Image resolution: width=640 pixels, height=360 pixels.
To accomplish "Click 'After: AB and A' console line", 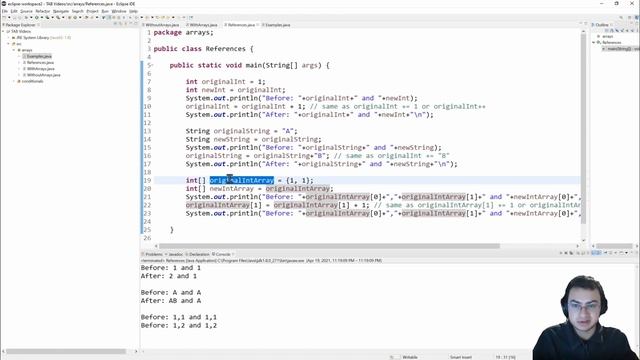I will coord(171,301).
